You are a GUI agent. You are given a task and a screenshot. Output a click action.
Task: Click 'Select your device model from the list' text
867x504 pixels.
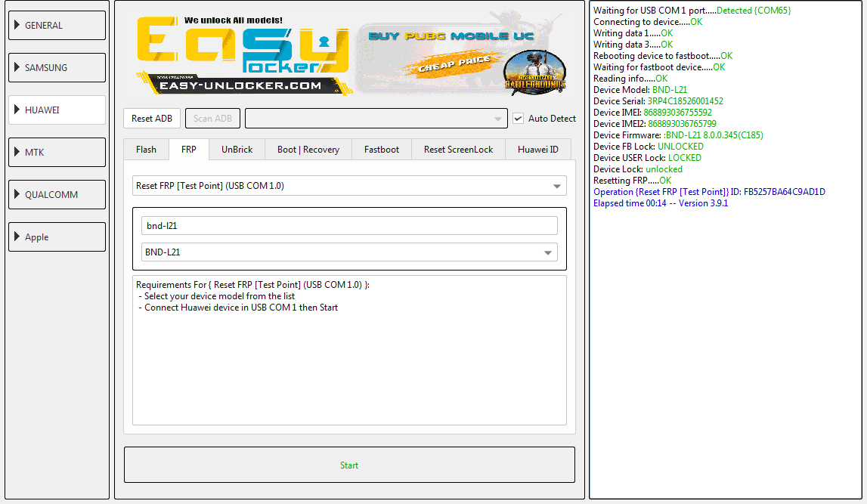219,296
